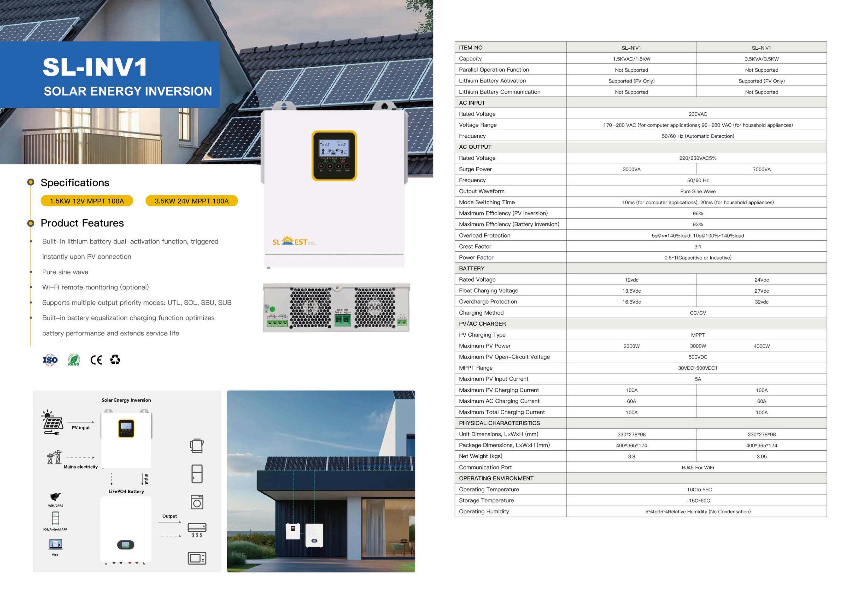
Task: Click the CE mark icon
Action: pyautogui.click(x=96, y=360)
